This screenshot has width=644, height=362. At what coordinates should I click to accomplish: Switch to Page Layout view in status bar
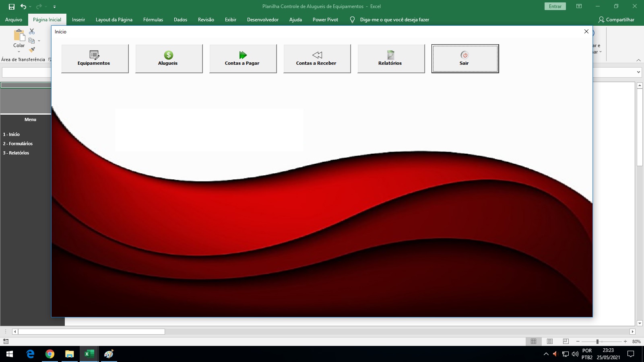click(x=550, y=341)
